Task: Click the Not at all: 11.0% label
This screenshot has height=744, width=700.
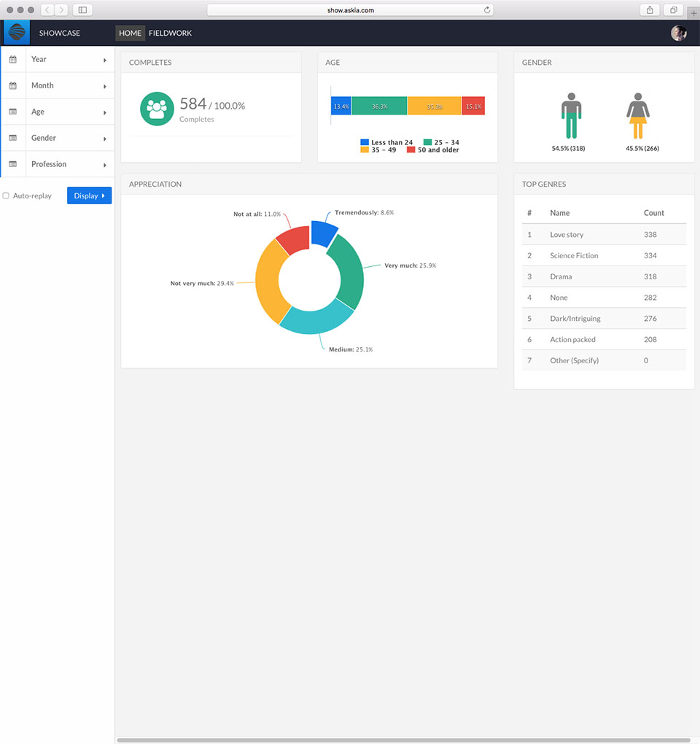Action: [x=257, y=214]
